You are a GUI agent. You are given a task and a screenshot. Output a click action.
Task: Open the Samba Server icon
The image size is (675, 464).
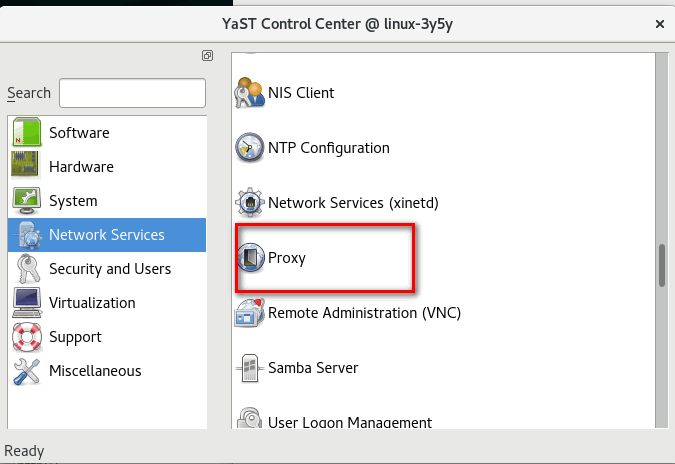click(x=250, y=368)
